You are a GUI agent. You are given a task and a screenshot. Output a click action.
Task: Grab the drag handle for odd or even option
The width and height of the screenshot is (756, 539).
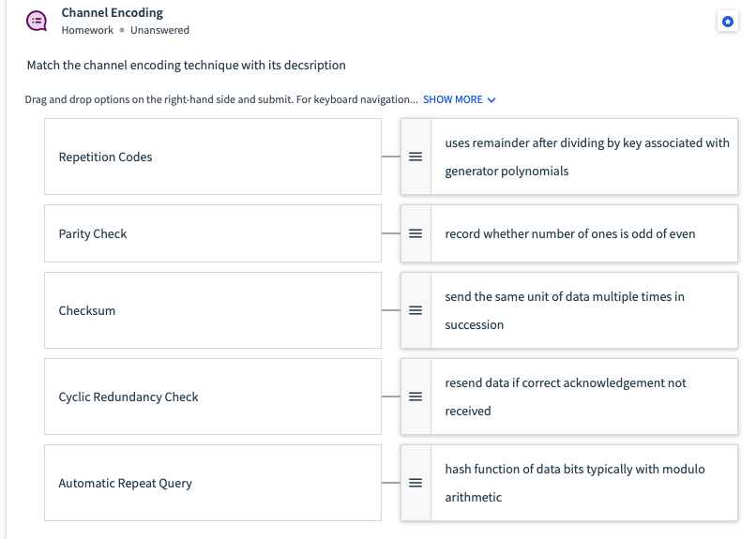(416, 233)
